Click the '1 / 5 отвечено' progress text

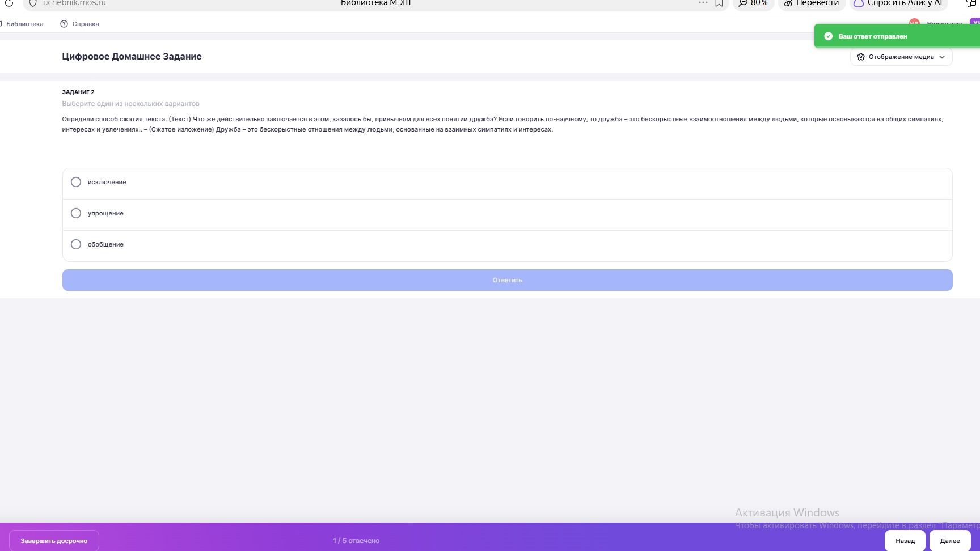click(x=356, y=541)
